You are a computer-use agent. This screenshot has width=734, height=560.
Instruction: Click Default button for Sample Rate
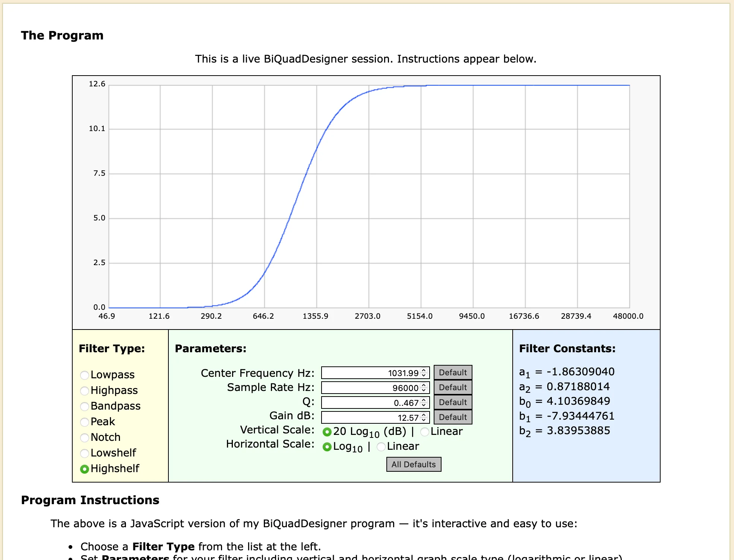[x=453, y=387]
